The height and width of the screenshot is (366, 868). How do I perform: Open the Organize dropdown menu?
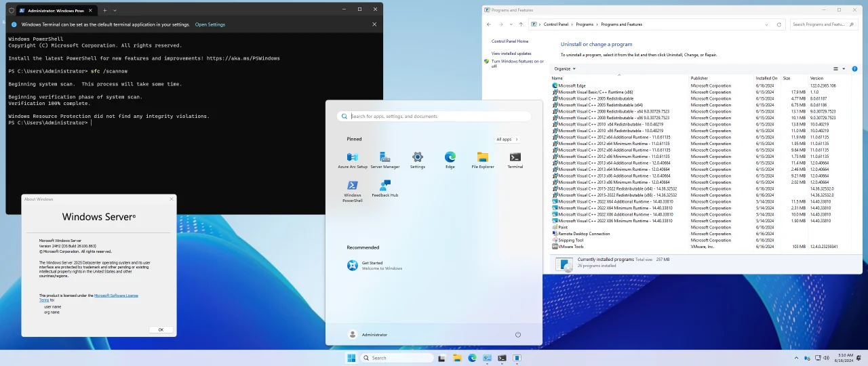tap(564, 68)
